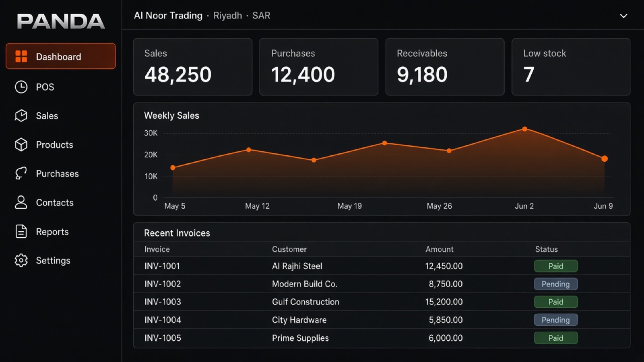This screenshot has height=362, width=644.
Task: Click the Purchases icon in sidebar
Action: click(21, 173)
